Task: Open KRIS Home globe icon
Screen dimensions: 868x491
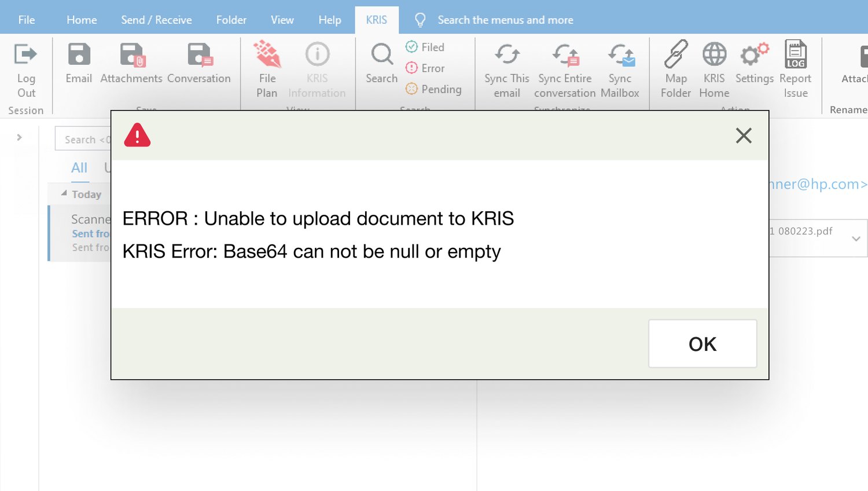Action: point(714,54)
